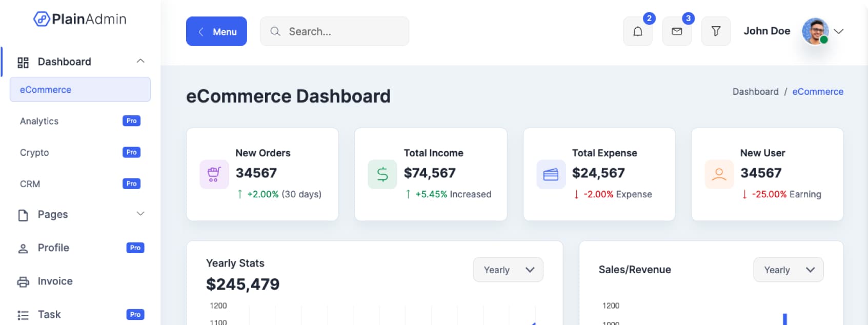Open the Invoice sidebar item
The width and height of the screenshot is (868, 325).
pos(55,281)
